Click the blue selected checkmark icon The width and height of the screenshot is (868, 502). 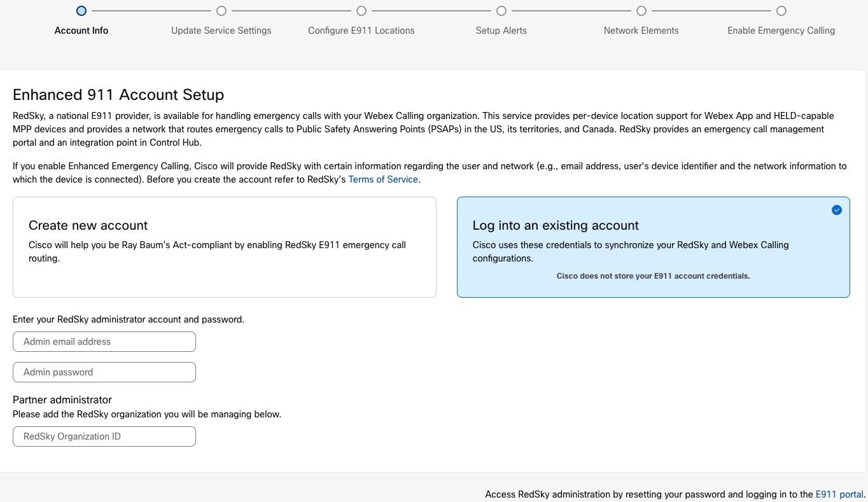coord(837,210)
